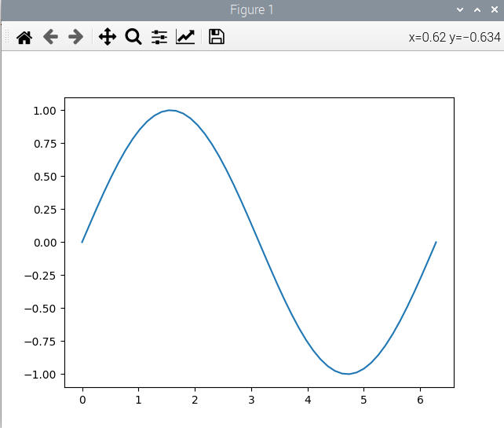Click the toolbar grip handle left of Home
Screen dimensions: 504x428
click(x=7, y=37)
